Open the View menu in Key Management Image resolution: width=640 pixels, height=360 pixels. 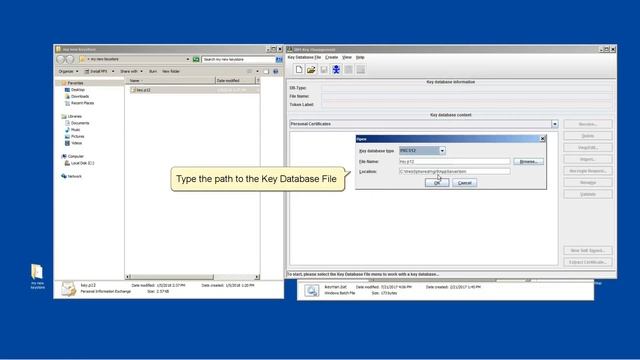347,58
